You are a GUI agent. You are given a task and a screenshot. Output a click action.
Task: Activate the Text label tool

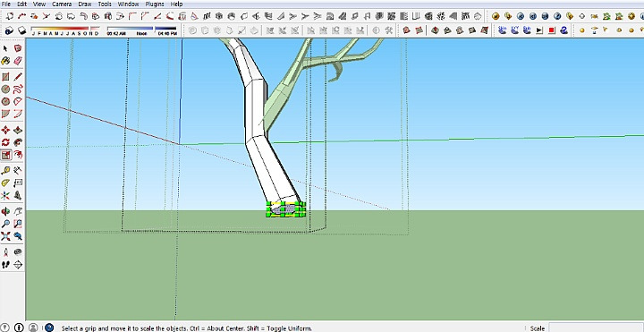click(18, 183)
